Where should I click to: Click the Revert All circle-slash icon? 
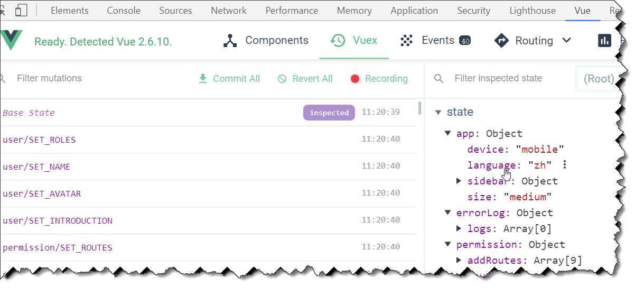pos(282,79)
